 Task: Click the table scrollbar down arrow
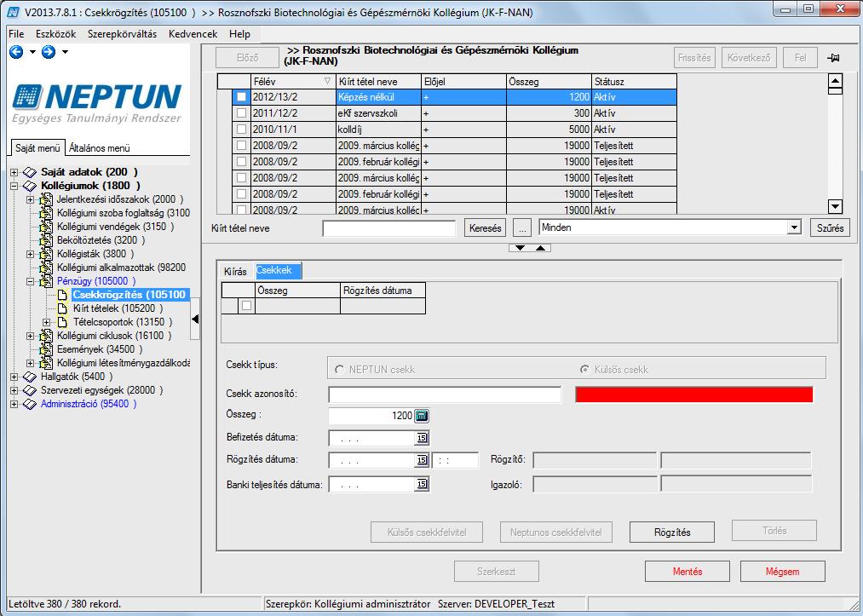[x=835, y=207]
